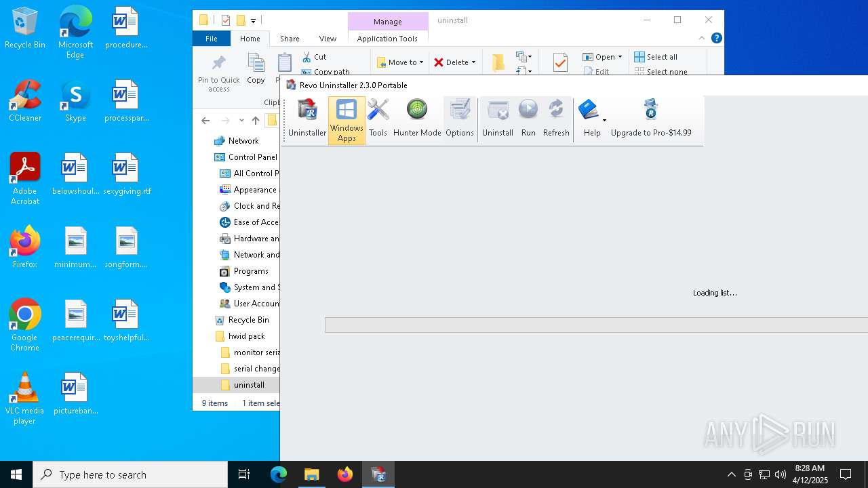Go back in File Explorer navigation
Screen dimensions: 868x488
tap(205, 121)
